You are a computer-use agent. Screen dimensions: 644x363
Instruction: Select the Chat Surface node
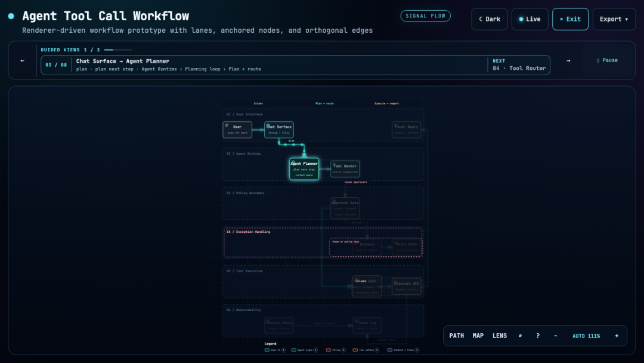(x=279, y=130)
